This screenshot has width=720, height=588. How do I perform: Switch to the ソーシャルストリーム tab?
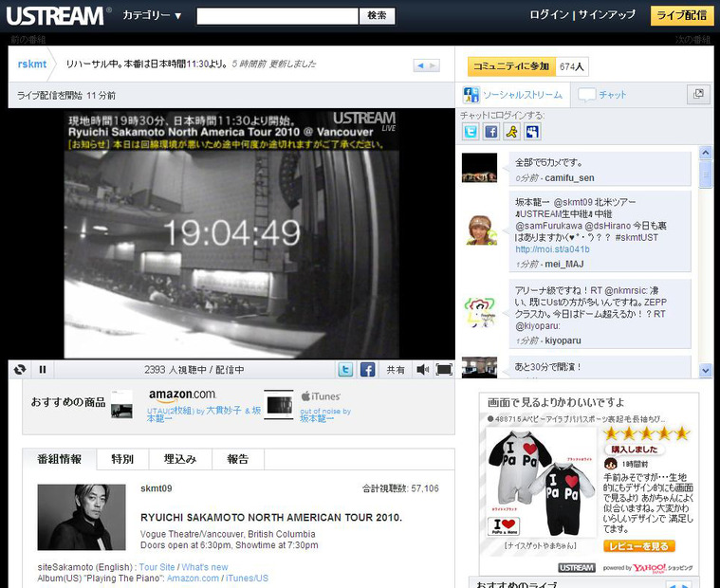(512, 95)
